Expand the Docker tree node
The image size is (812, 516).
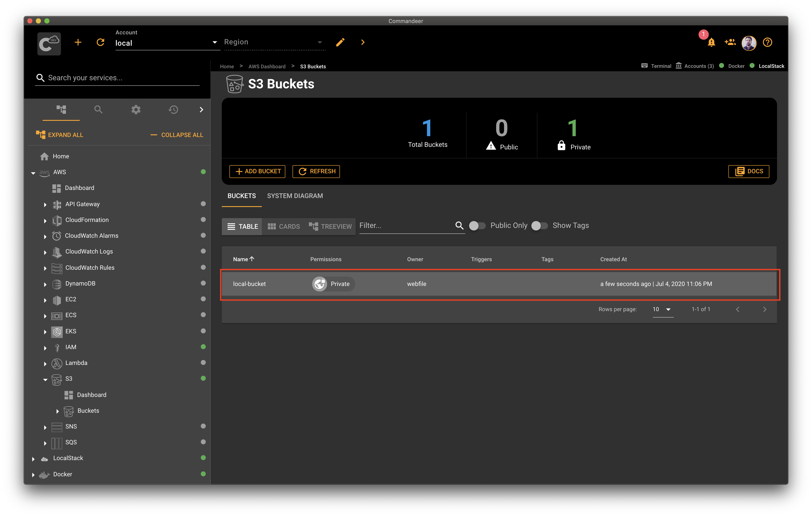coord(33,475)
